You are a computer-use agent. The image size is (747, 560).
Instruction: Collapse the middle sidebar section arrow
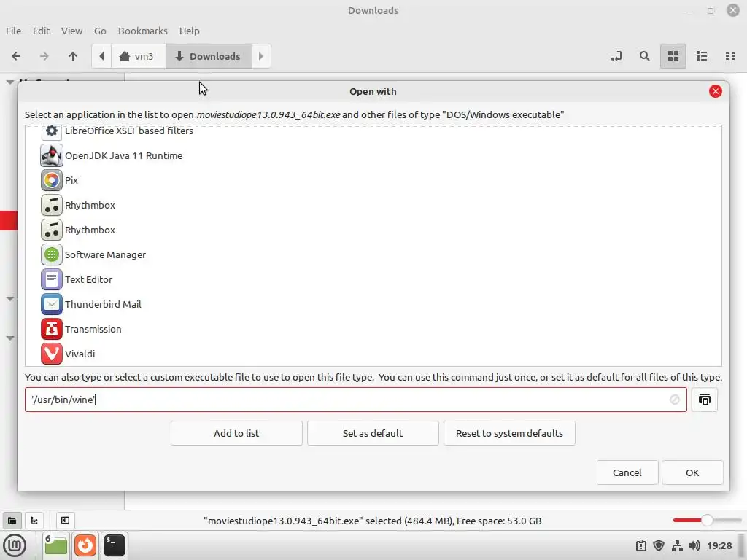[x=9, y=298]
